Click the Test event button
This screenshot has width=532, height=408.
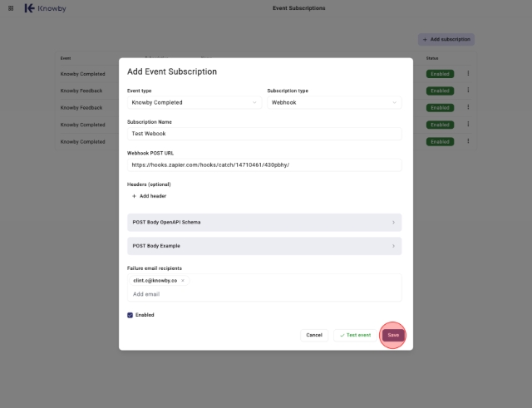pos(355,335)
